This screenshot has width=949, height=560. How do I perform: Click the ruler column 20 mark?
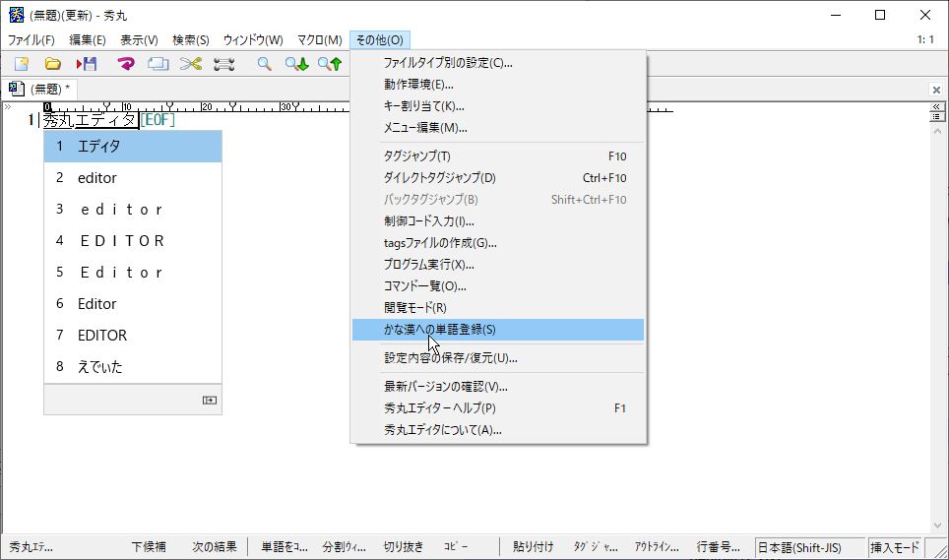point(207,107)
